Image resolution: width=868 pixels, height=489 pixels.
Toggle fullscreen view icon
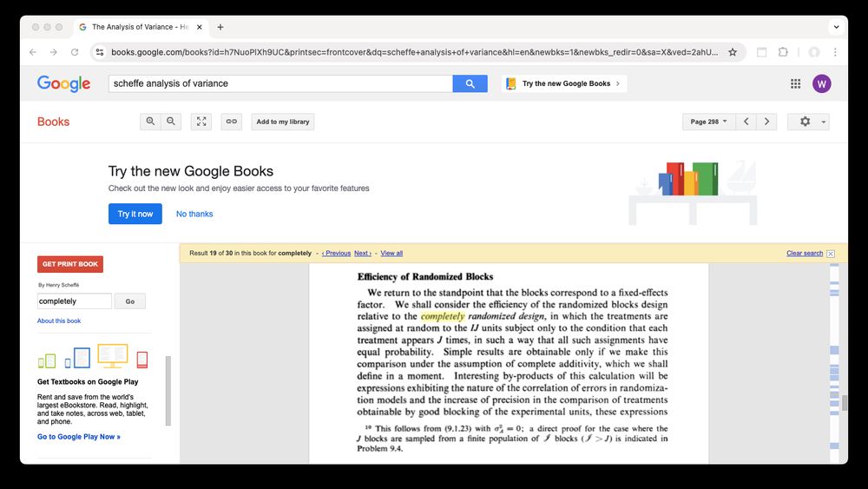coord(201,122)
